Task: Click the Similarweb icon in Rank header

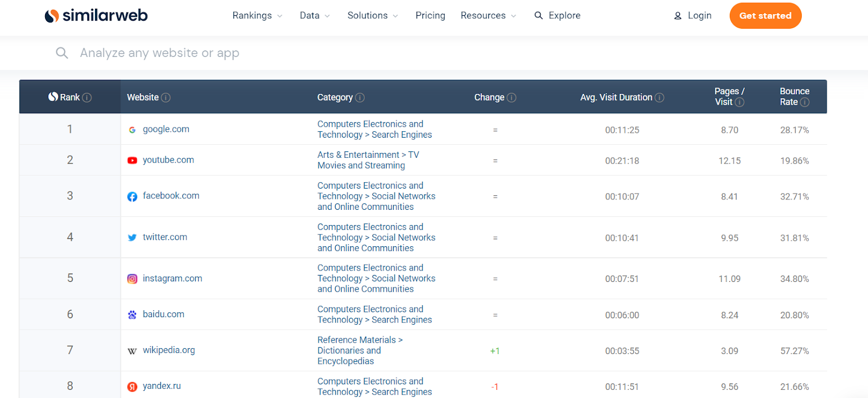Action: 53,97
